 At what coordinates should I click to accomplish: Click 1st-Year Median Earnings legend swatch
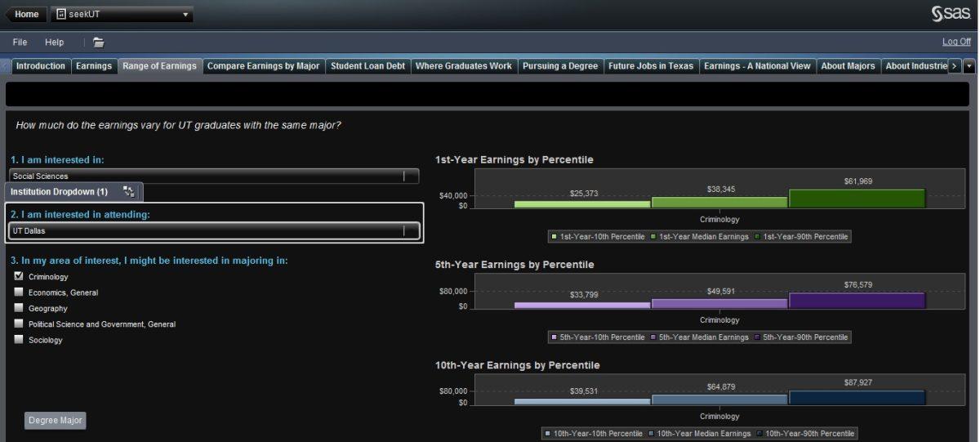pyautogui.click(x=654, y=236)
